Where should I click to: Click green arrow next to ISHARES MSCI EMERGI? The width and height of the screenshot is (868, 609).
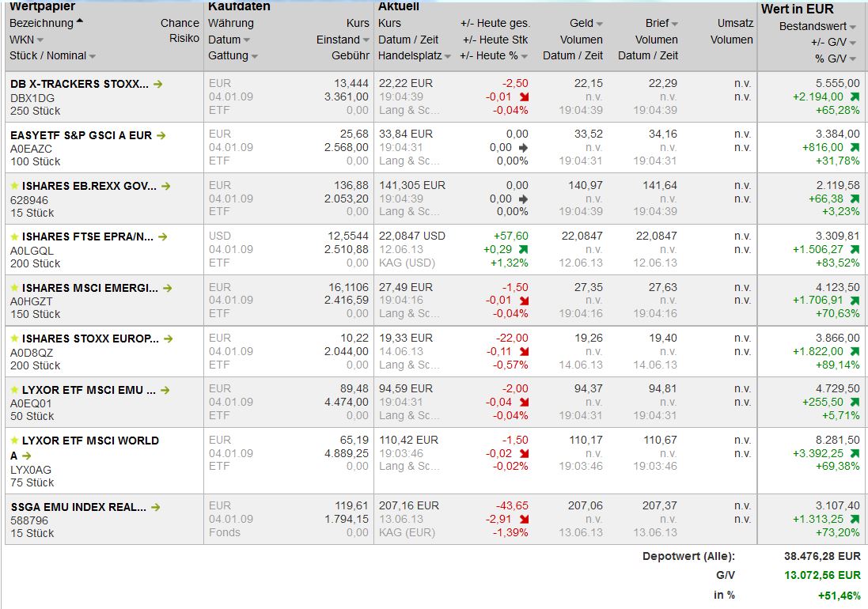pos(167,288)
